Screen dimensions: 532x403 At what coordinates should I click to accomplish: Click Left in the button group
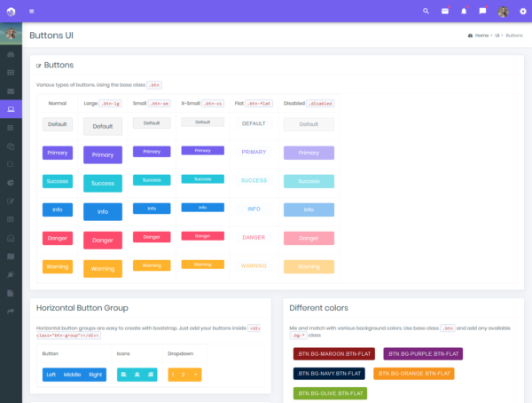click(51, 375)
